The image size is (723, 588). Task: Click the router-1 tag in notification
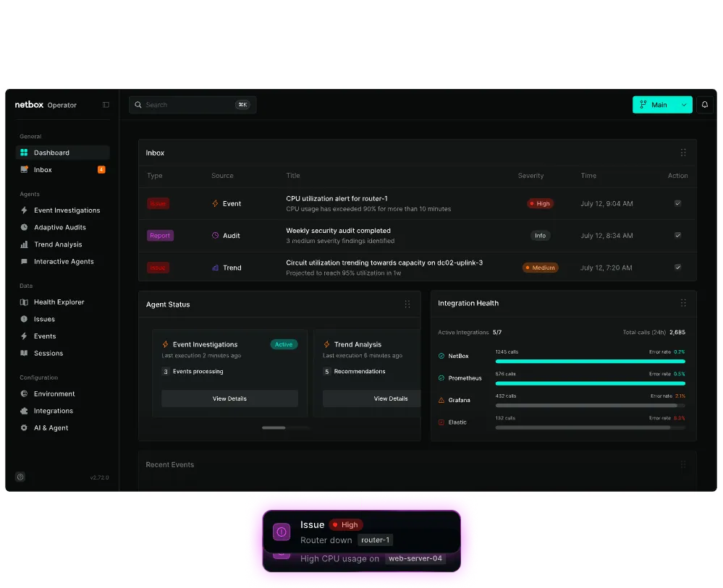(375, 540)
